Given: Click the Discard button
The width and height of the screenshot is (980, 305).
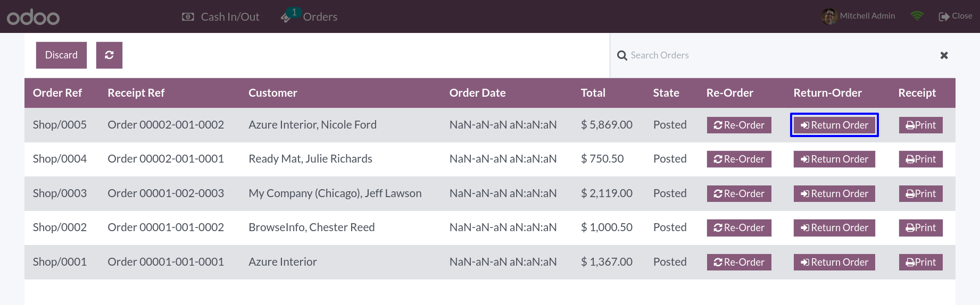Looking at the screenshot, I should (61, 55).
